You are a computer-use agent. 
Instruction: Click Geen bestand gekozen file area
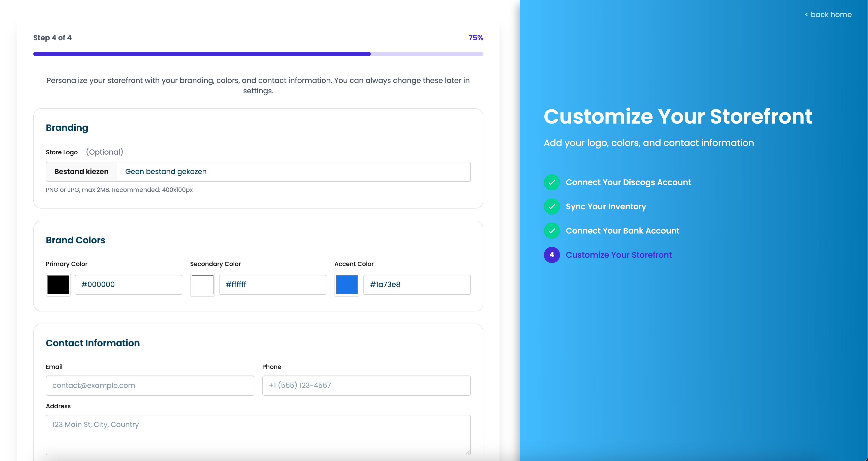(x=293, y=172)
